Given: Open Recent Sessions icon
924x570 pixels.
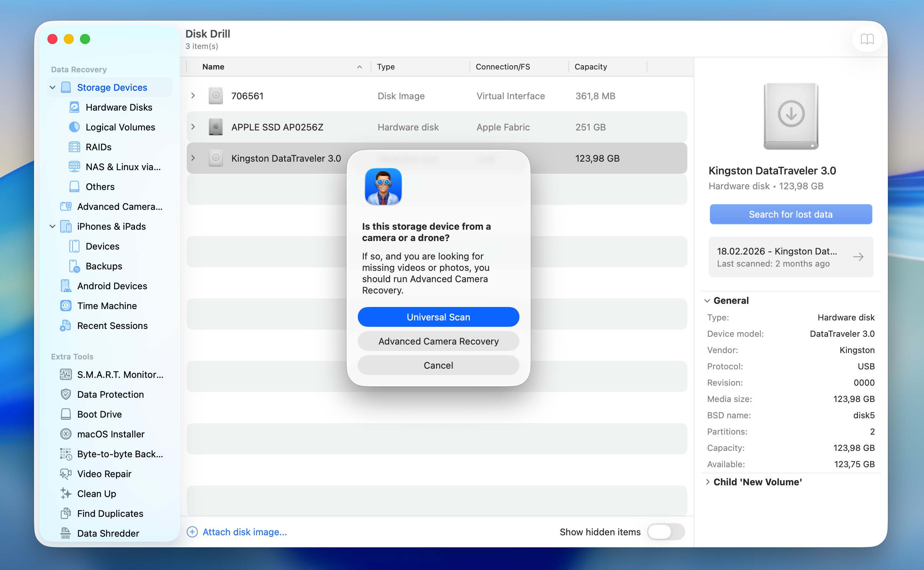Looking at the screenshot, I should (66, 326).
